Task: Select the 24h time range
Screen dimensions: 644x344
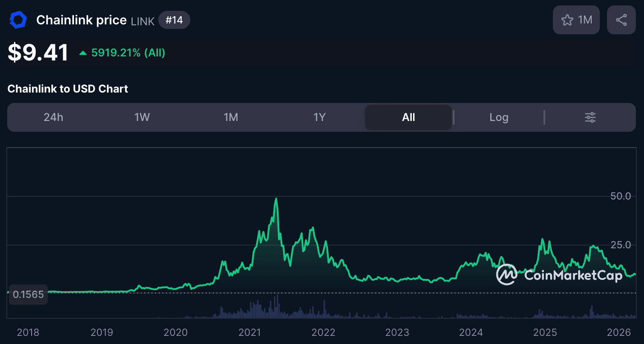Action: point(53,117)
